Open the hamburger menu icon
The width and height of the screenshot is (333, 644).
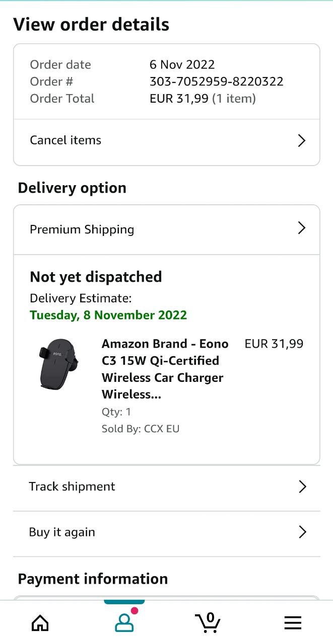click(x=293, y=623)
